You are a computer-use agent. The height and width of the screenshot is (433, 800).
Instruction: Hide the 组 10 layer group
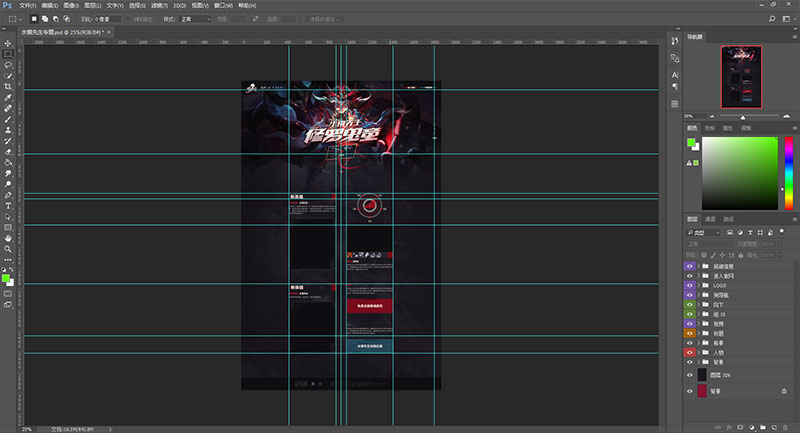689,314
